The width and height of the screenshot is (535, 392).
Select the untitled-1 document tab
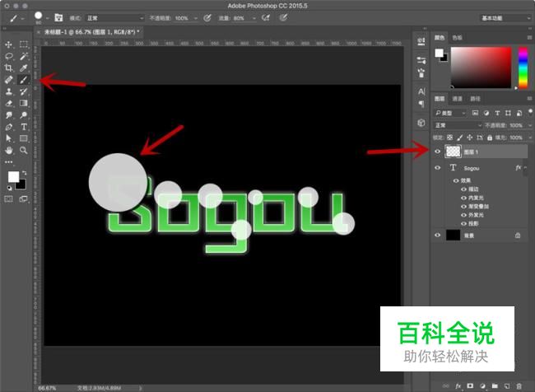[x=92, y=32]
